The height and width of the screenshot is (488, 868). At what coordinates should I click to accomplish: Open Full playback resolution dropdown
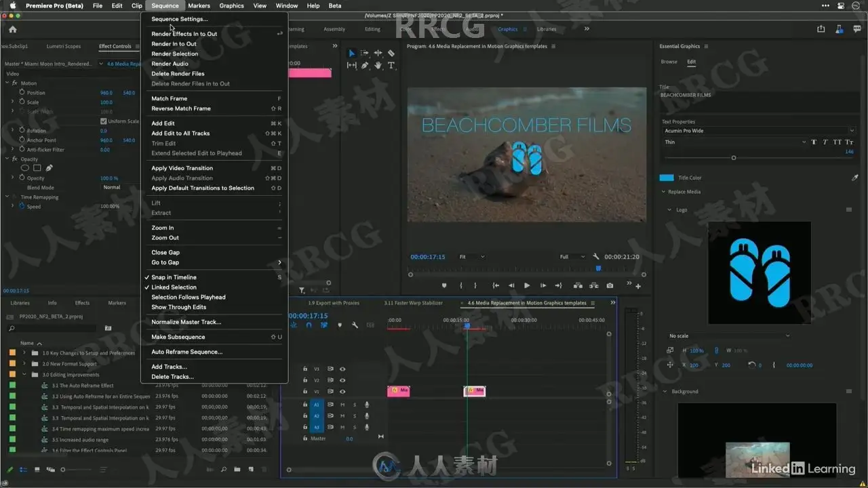[x=572, y=257]
